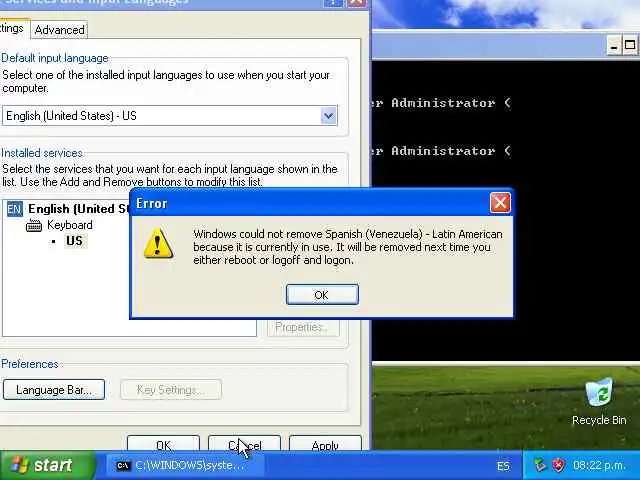Click the Key Settings button
This screenshot has width=640, height=480.
171,390
